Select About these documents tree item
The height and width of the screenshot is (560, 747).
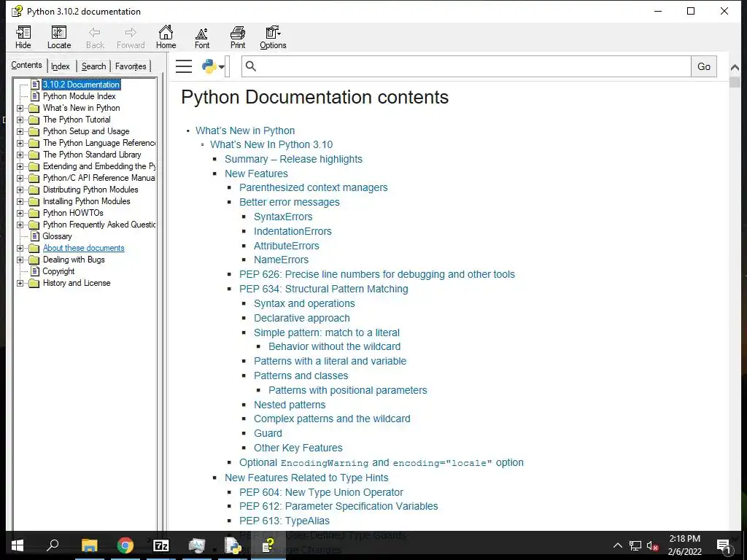[83, 248]
